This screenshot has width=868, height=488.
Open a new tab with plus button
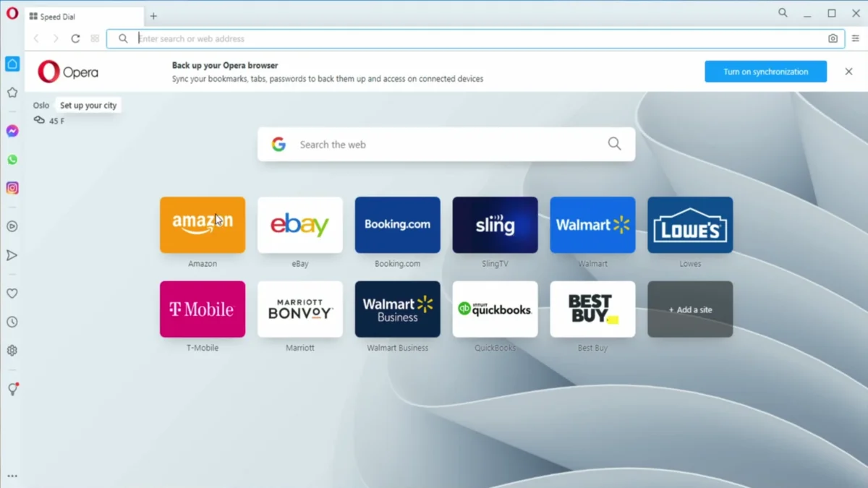point(153,16)
